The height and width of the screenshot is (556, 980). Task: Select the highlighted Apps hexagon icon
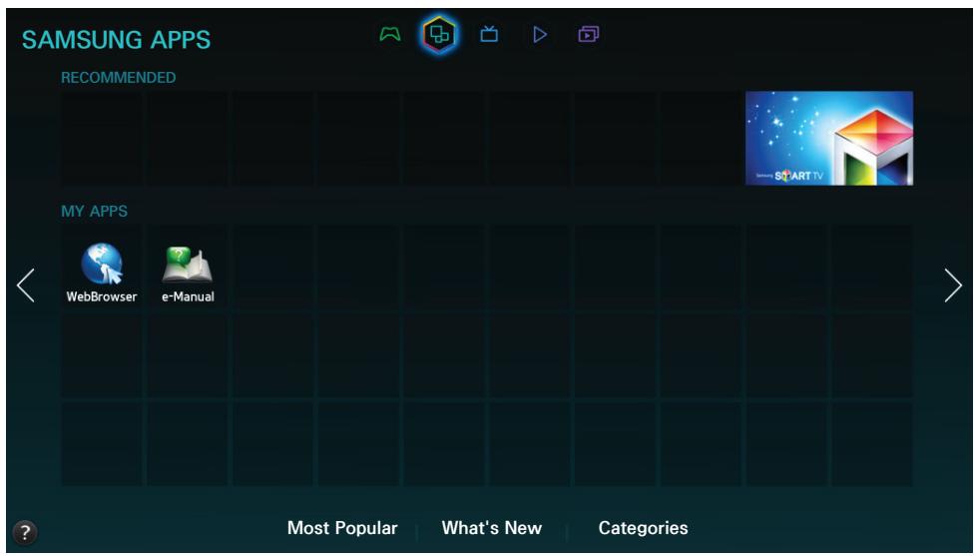click(439, 34)
